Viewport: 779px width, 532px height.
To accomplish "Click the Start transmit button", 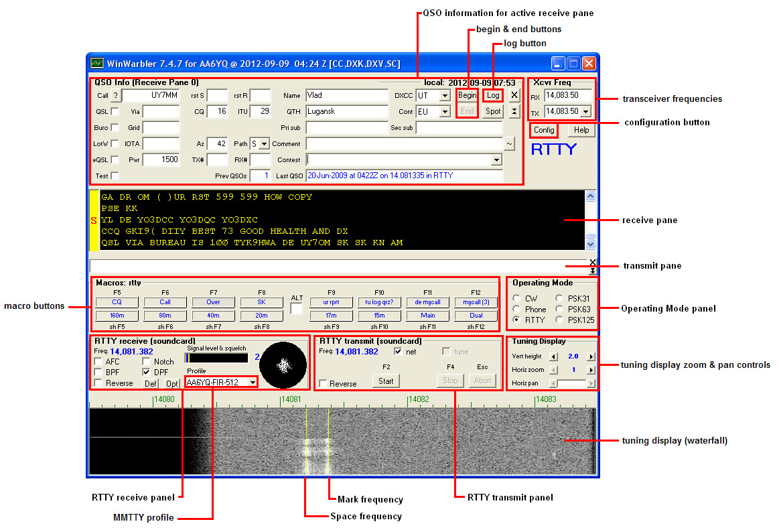I will point(386,381).
